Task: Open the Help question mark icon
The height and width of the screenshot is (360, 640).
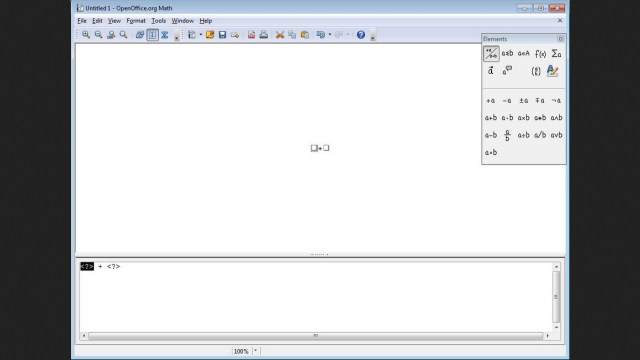Action: click(361, 35)
